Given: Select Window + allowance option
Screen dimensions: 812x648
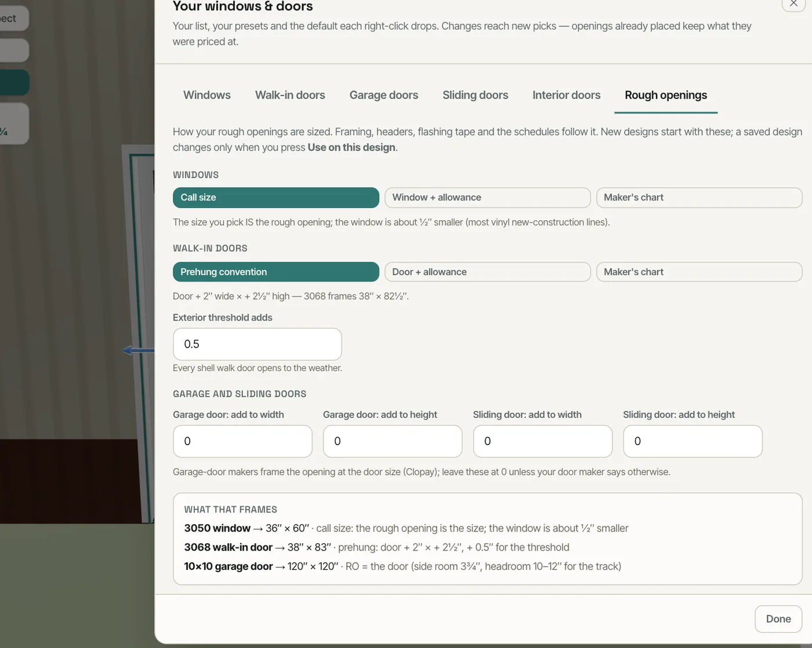Looking at the screenshot, I should coord(488,198).
